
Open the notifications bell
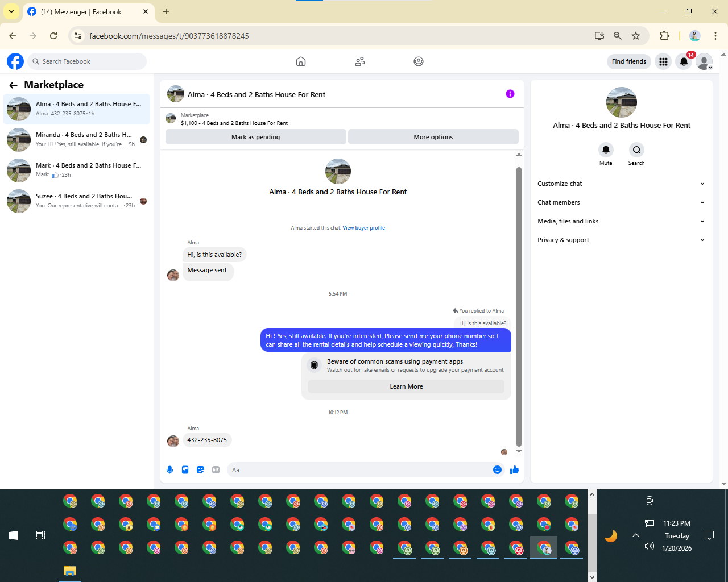[684, 61]
